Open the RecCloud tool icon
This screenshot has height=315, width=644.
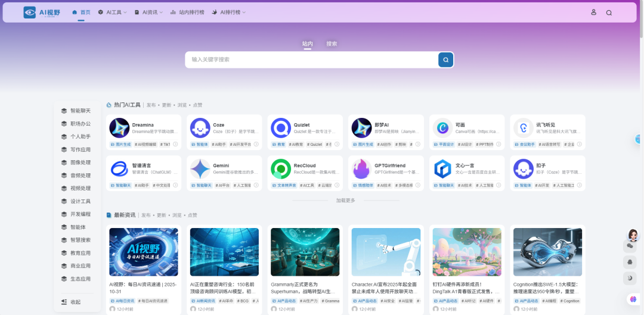(x=281, y=169)
